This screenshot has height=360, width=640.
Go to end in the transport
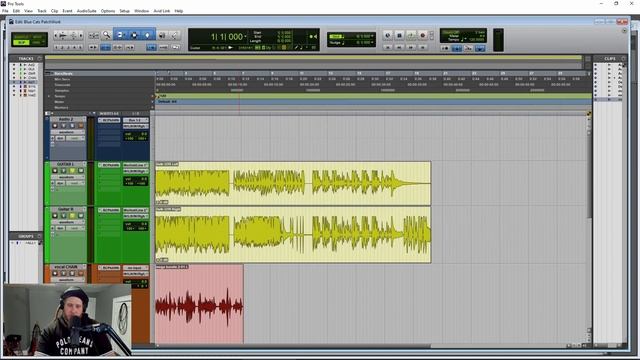click(423, 48)
